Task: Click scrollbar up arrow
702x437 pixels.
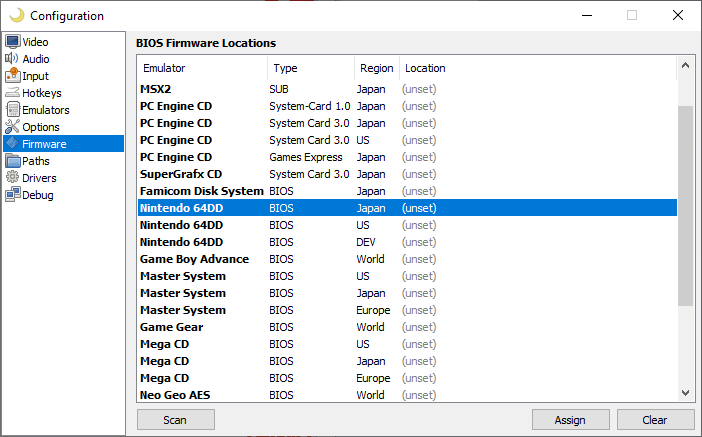Action: (685, 65)
